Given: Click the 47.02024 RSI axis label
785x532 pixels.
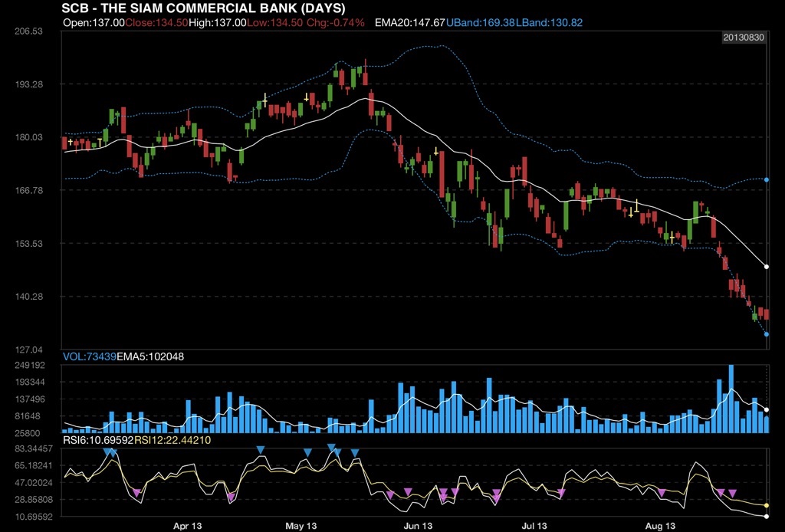Looking at the screenshot, I should pos(34,482).
